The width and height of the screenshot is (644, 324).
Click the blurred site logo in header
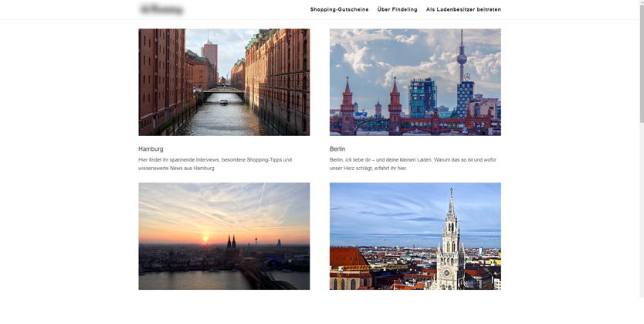[x=161, y=10]
